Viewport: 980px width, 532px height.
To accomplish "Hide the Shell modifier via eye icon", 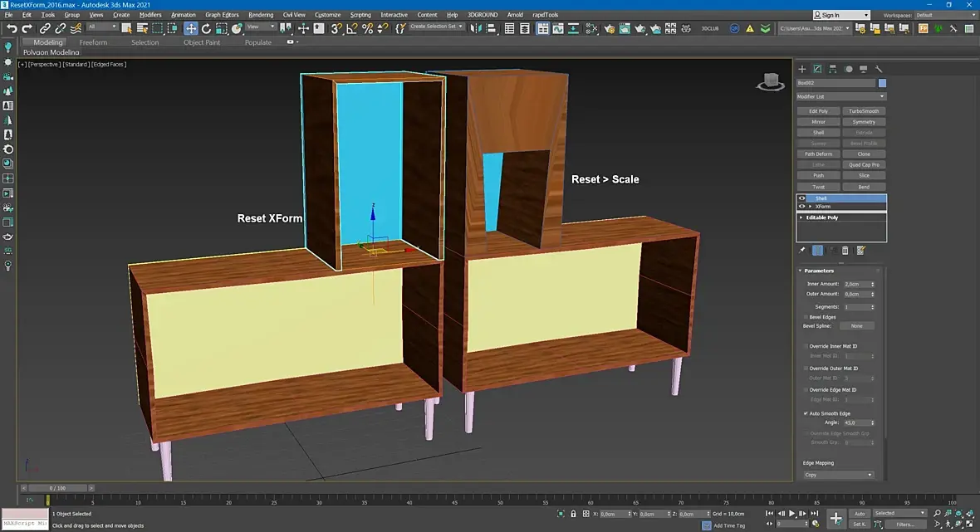I will coord(801,198).
